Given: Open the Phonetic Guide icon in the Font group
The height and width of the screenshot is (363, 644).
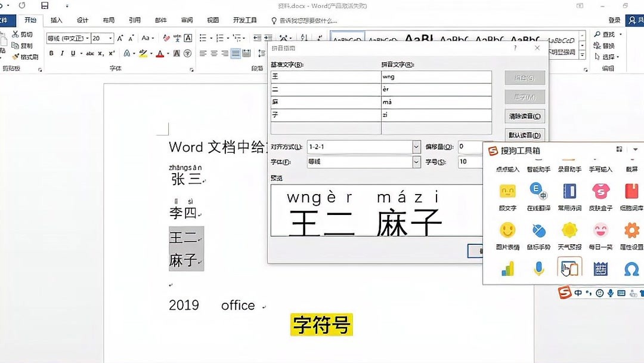Looking at the screenshot, I should (178, 38).
